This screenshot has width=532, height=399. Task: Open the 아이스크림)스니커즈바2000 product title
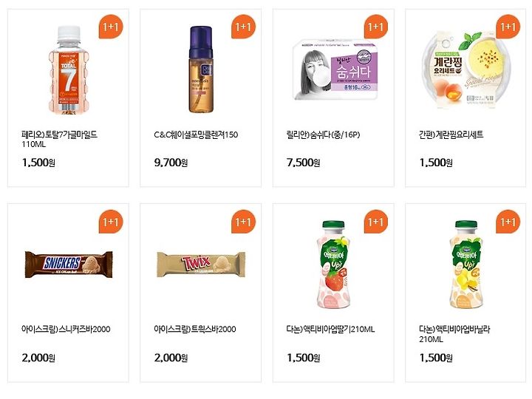[66, 329]
